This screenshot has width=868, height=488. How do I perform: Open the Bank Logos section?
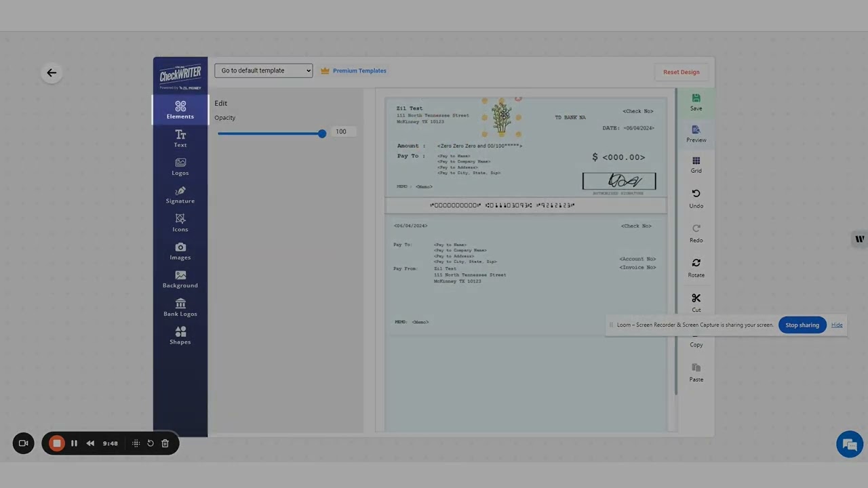coord(180,308)
